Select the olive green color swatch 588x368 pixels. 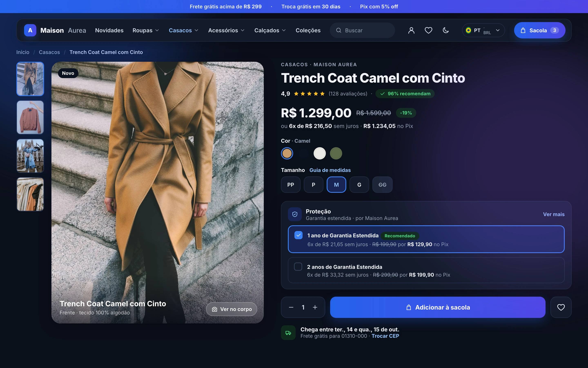[x=336, y=153]
